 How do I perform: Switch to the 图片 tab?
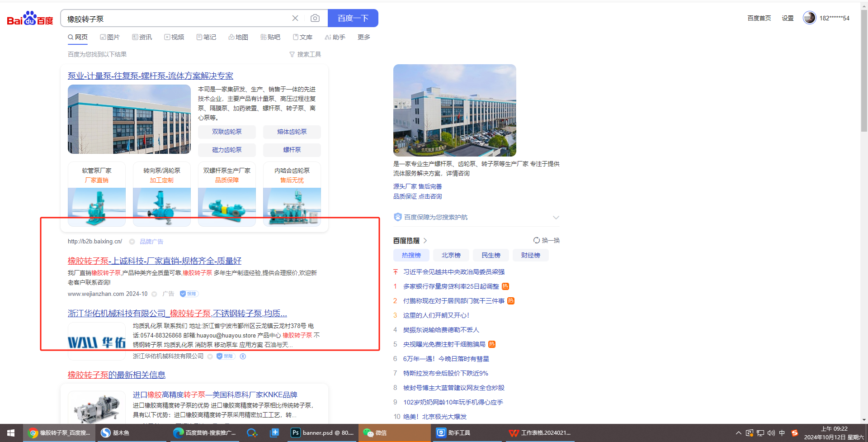click(110, 37)
